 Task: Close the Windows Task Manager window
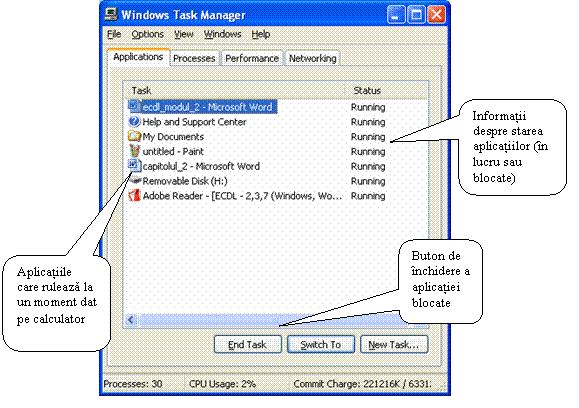coord(436,15)
